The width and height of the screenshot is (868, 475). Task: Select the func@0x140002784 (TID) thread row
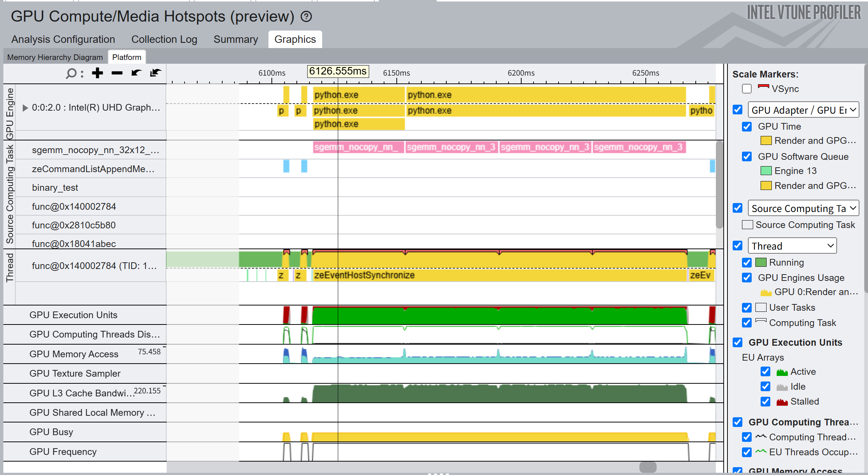click(94, 266)
